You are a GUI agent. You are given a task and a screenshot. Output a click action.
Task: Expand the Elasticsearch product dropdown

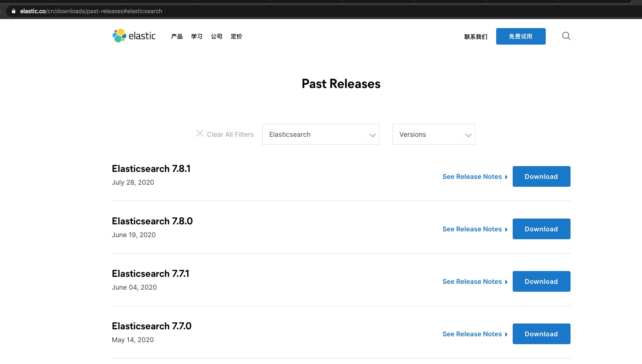coord(321,134)
